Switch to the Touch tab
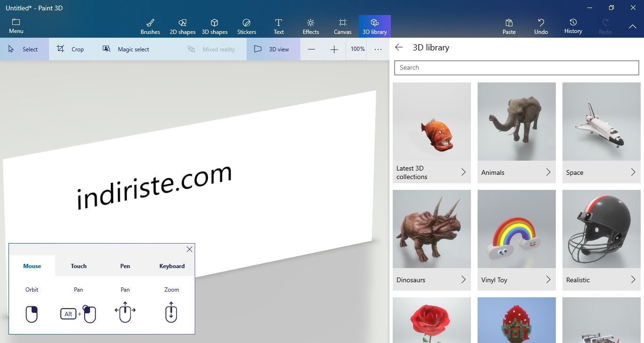The image size is (644, 343). point(79,266)
